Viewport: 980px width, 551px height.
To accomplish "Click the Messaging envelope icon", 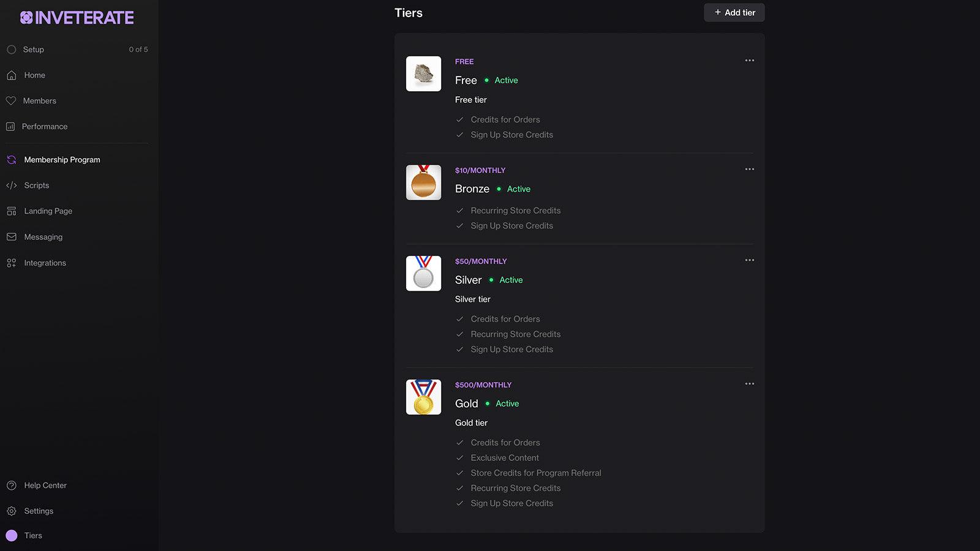I will pos(11,237).
